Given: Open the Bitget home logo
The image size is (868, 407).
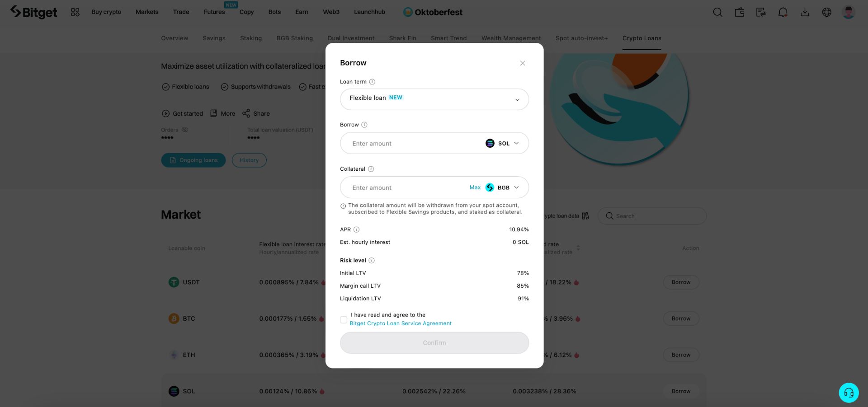Looking at the screenshot, I should point(34,12).
